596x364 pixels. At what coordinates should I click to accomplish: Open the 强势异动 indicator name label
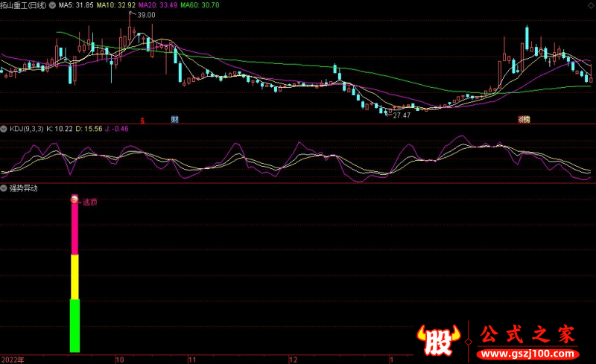[24, 188]
